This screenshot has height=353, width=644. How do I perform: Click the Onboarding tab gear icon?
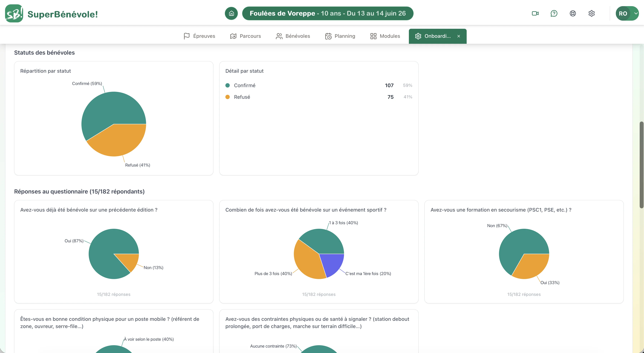coord(418,36)
